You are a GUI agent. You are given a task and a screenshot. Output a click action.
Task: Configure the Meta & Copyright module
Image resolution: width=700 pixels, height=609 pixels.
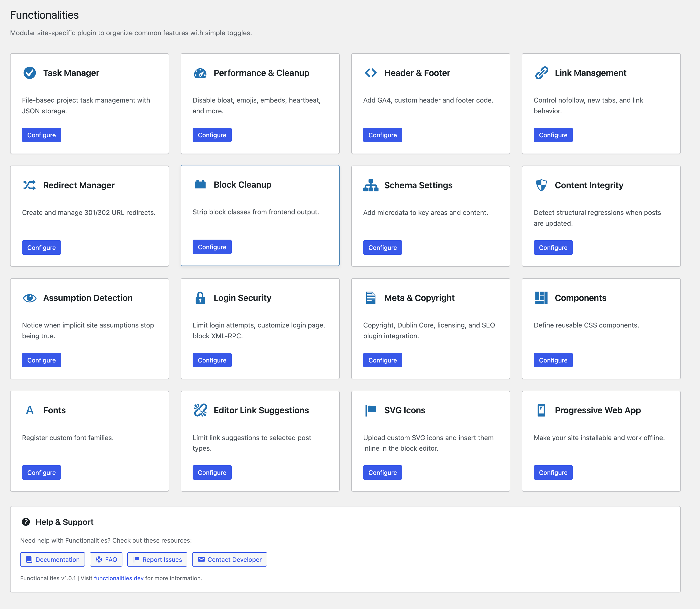click(x=382, y=360)
